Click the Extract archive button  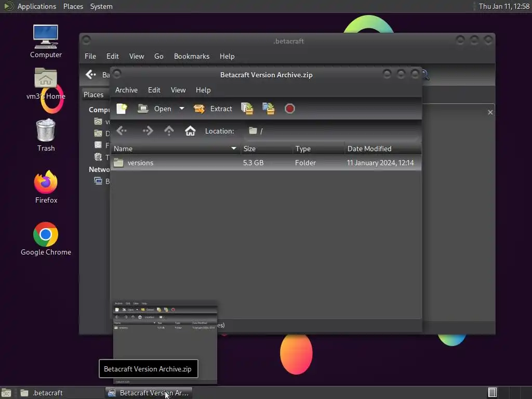click(212, 109)
